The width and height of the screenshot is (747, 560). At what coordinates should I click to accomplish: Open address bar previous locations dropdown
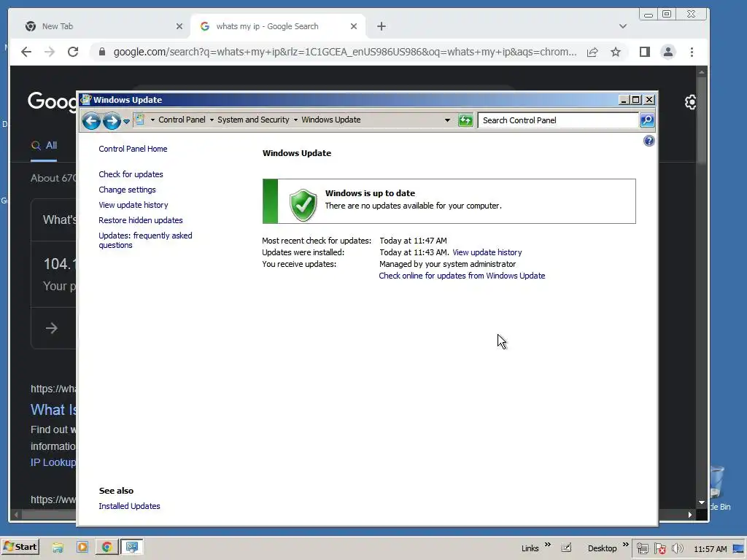(x=447, y=120)
